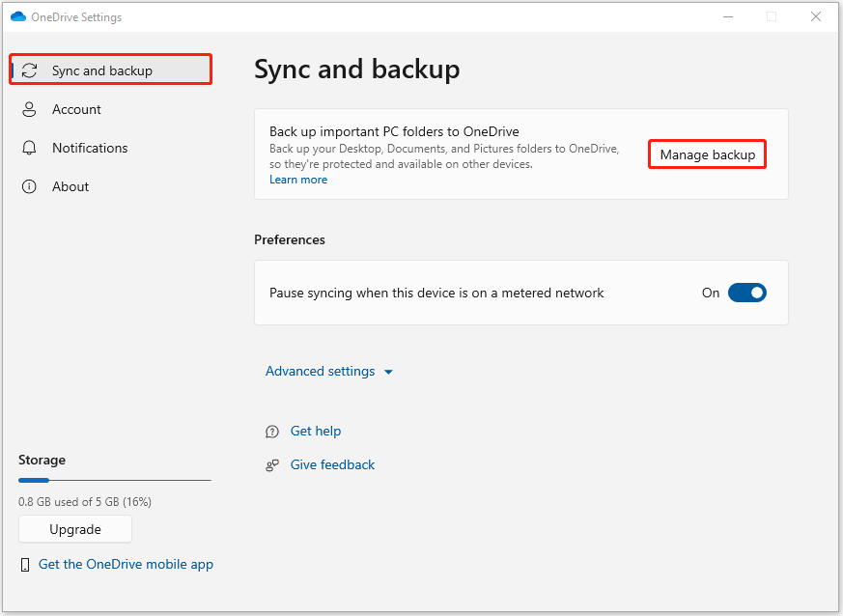Open Get the OneDrive mobile app link
843x616 pixels.
(126, 565)
